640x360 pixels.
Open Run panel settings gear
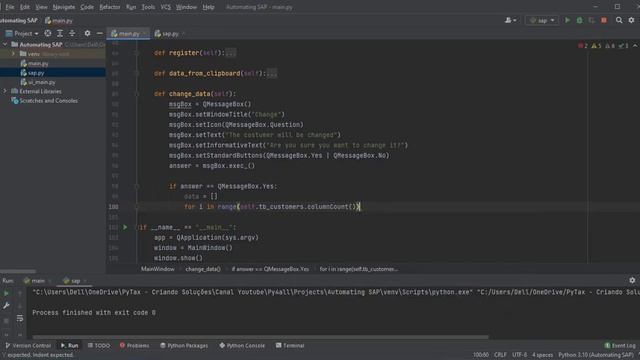click(632, 280)
